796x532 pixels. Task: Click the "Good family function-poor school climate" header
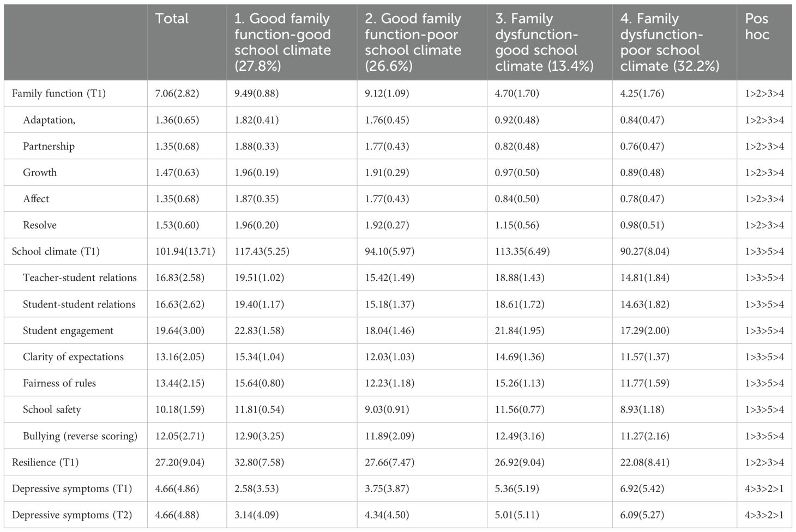click(413, 43)
